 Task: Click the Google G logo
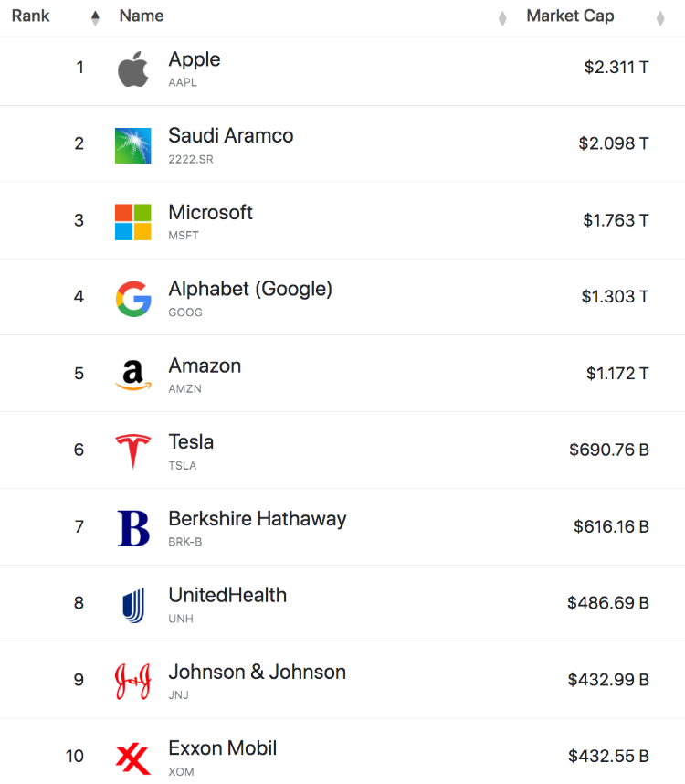(x=133, y=299)
